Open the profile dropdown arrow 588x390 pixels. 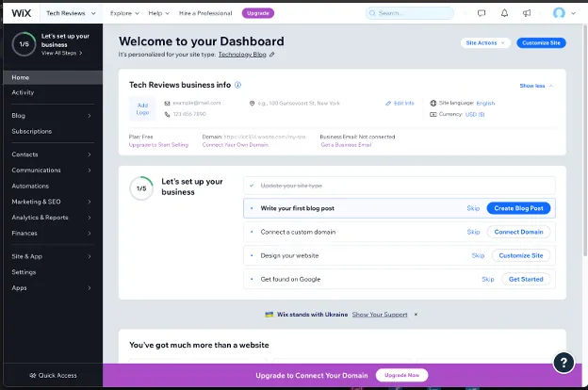(573, 13)
